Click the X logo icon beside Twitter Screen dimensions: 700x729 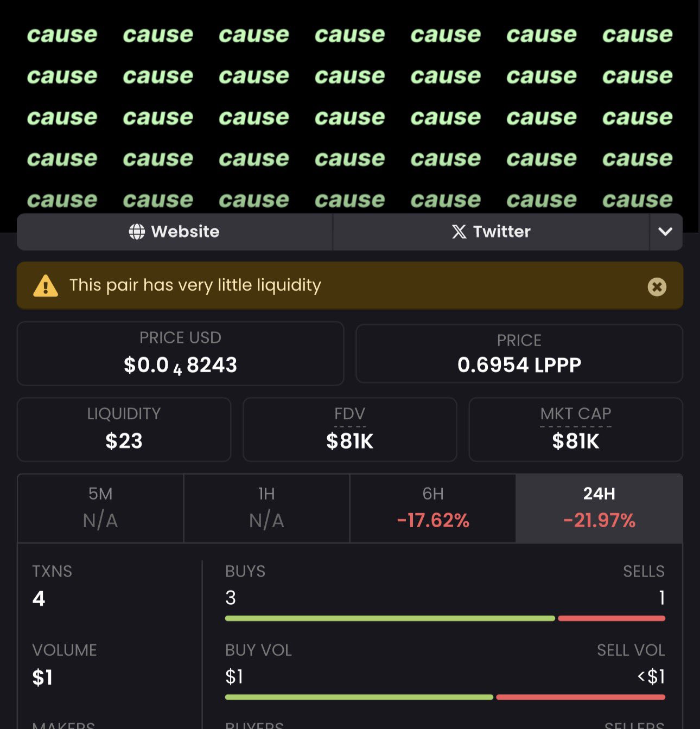pyautogui.click(x=459, y=232)
